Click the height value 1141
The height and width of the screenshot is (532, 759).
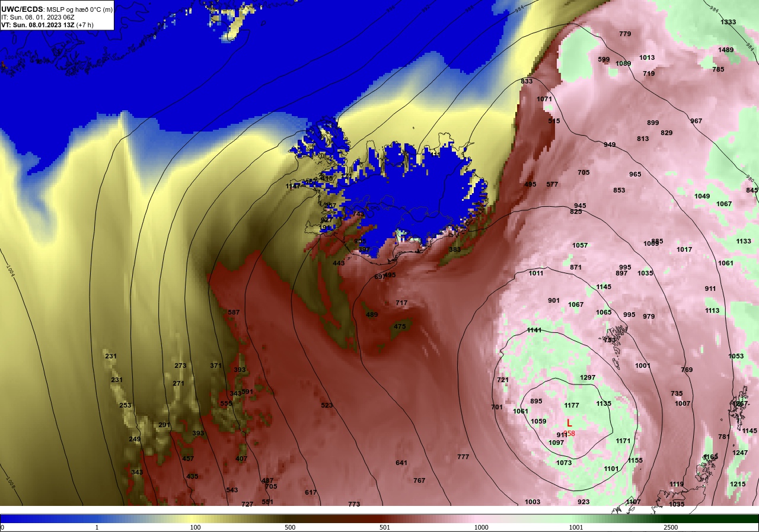534,330
